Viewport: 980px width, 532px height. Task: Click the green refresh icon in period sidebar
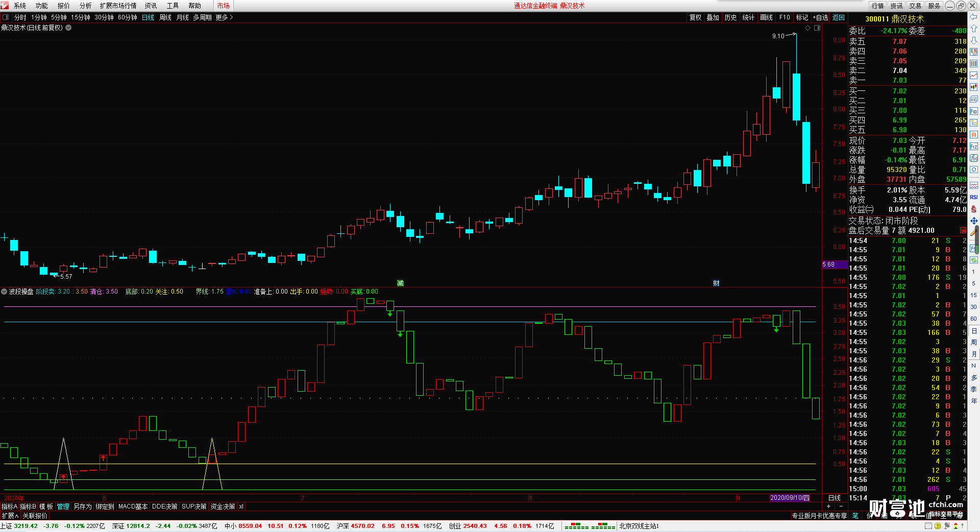point(974,260)
